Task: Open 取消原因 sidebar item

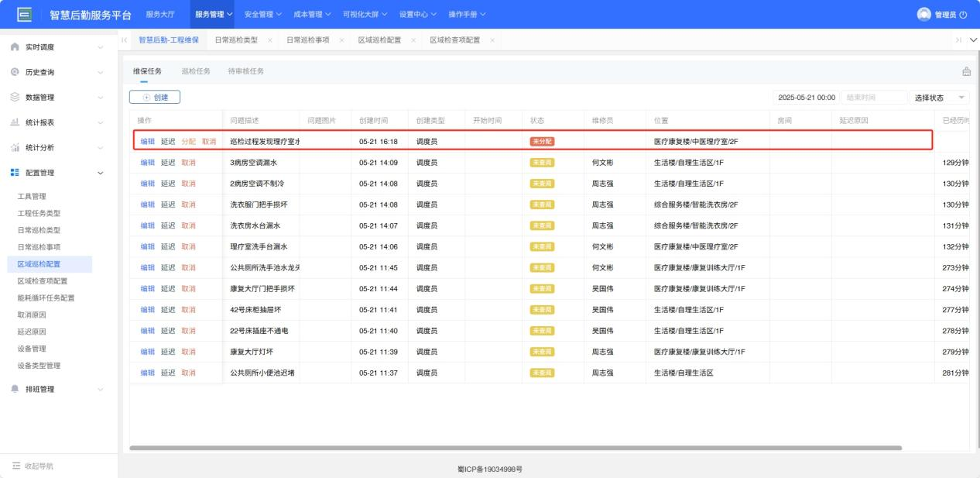Action: 32,315
